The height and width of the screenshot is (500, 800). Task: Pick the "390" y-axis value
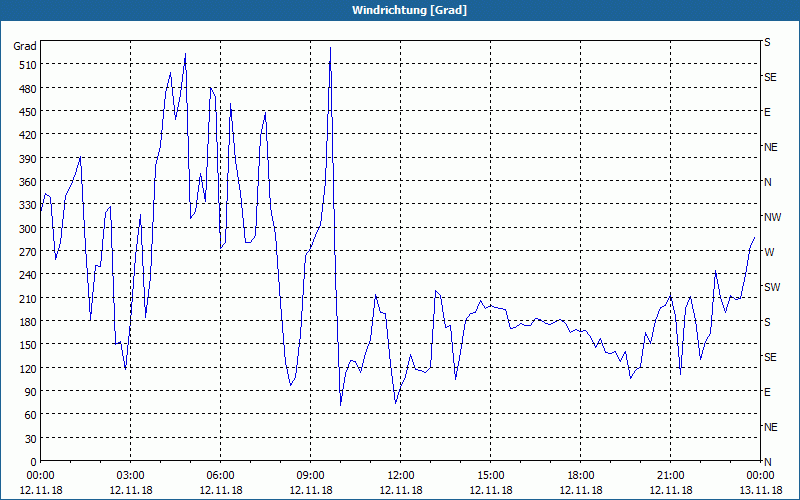pos(28,159)
